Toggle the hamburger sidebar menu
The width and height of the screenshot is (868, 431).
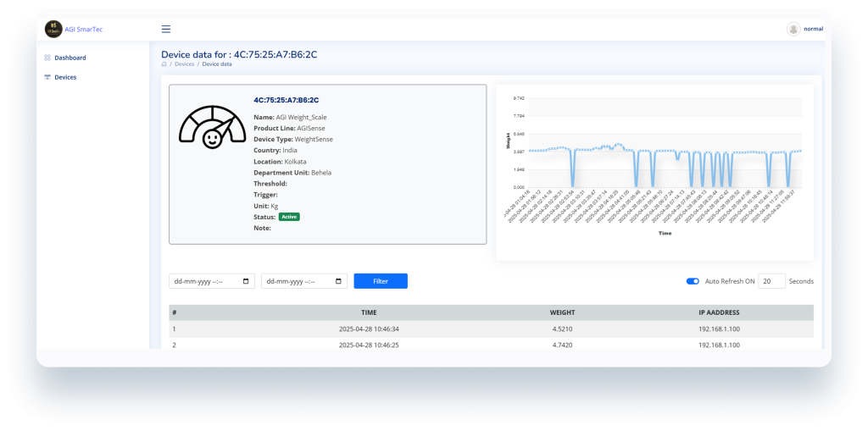click(166, 30)
